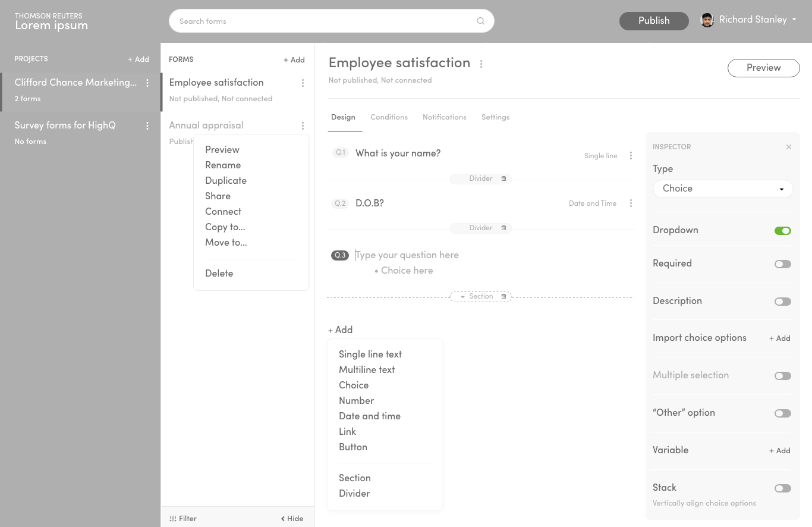Switch to the Conditions tab
812x527 pixels.
[x=389, y=117]
